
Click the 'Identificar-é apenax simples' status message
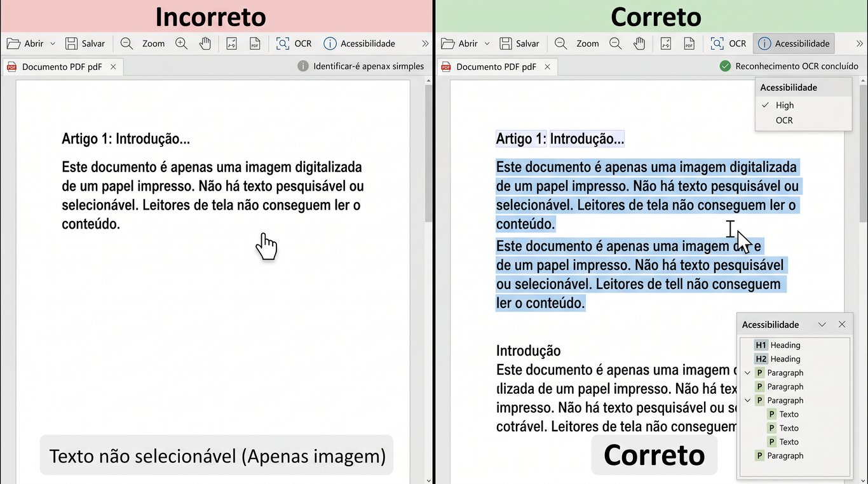(369, 66)
